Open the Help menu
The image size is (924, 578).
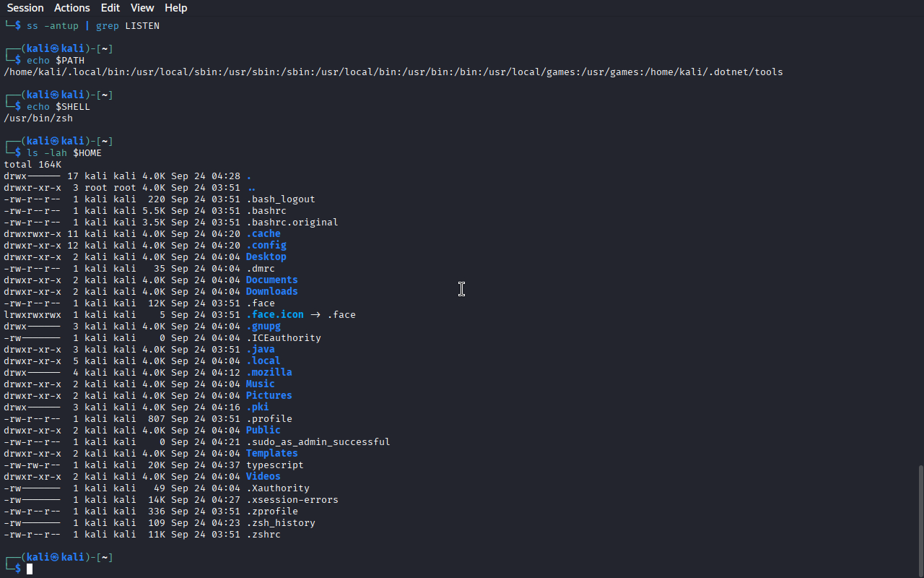pos(175,8)
